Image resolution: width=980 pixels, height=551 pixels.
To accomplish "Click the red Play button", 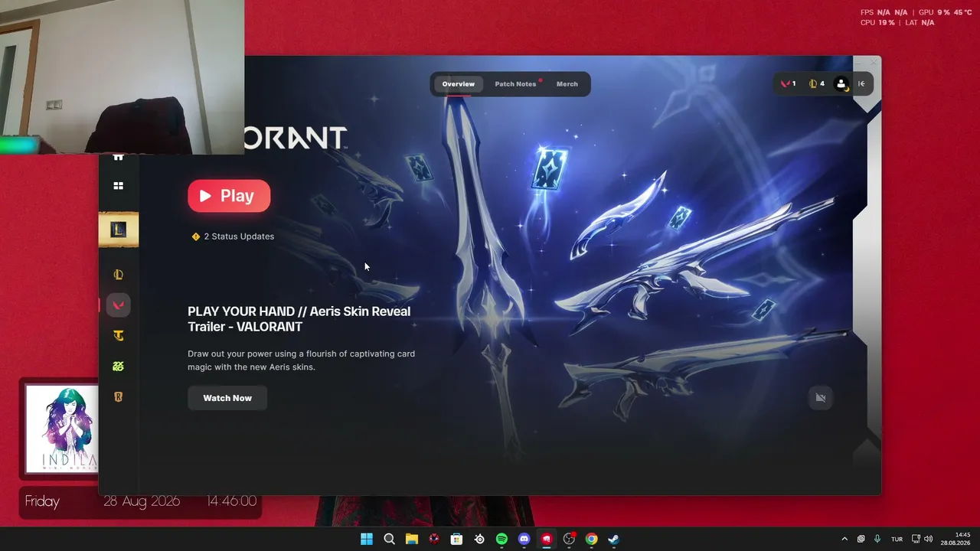I will (229, 196).
